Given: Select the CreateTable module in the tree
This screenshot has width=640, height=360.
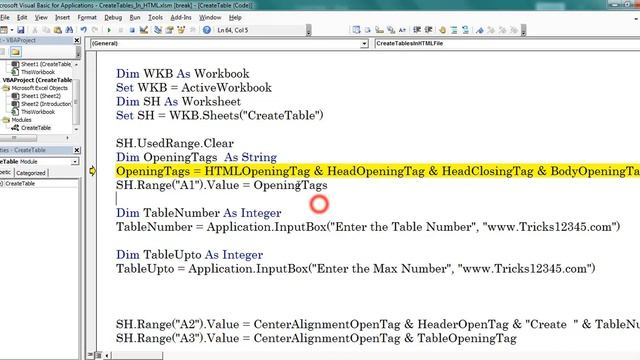Looking at the screenshot, I should point(36,128).
